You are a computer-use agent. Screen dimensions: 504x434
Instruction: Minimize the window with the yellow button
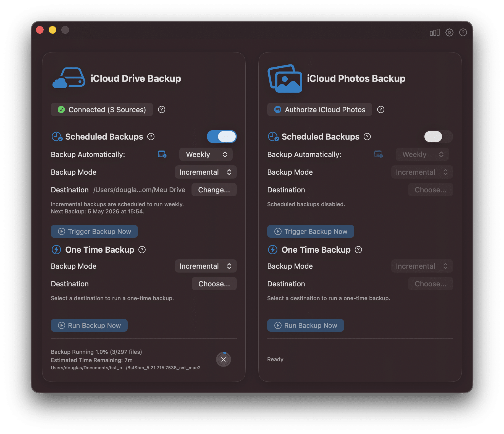(x=53, y=30)
